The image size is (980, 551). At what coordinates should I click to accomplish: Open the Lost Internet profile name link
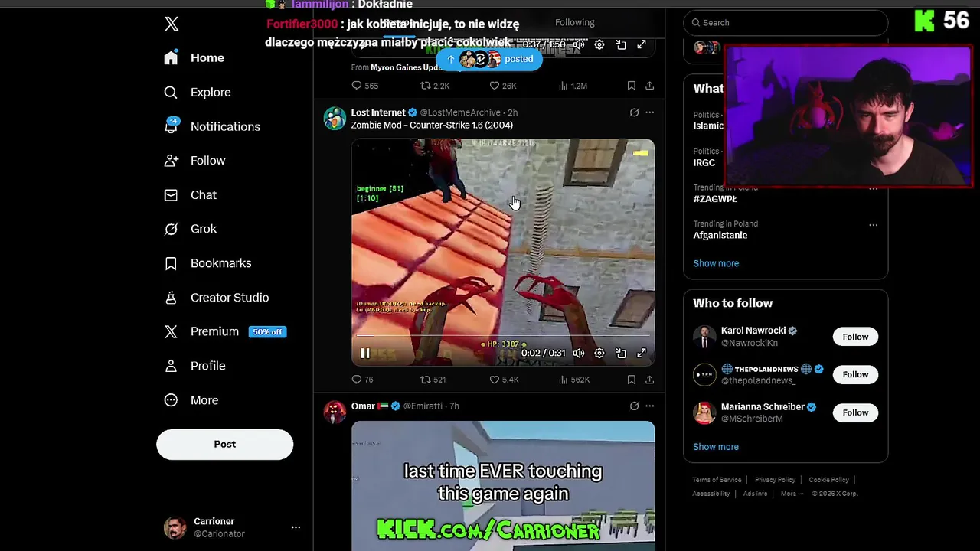click(x=378, y=112)
